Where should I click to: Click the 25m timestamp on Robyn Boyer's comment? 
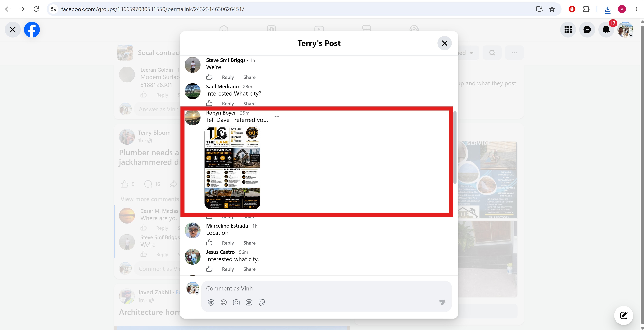coord(245,113)
